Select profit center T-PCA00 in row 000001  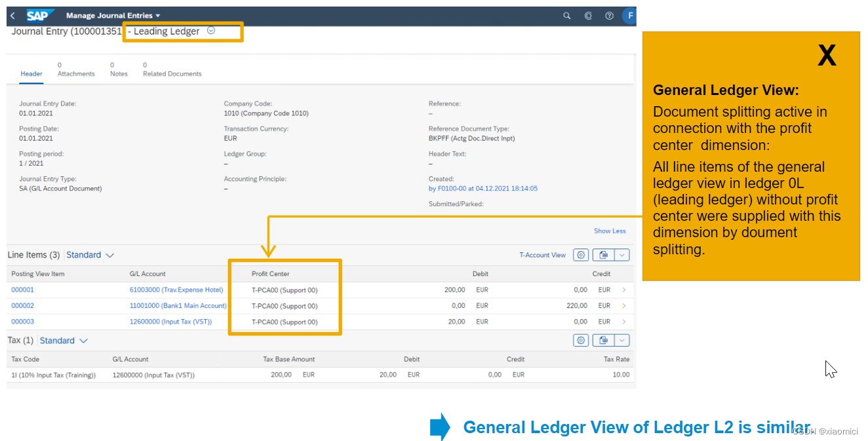pos(285,290)
